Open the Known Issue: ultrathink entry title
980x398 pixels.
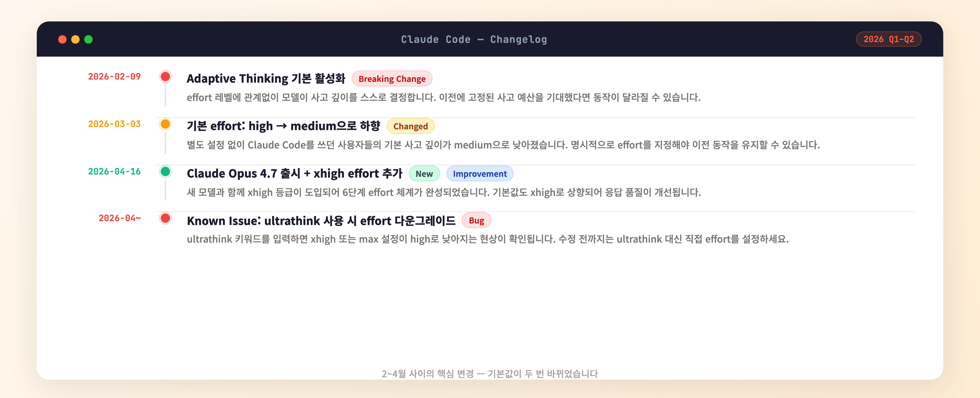pos(321,221)
